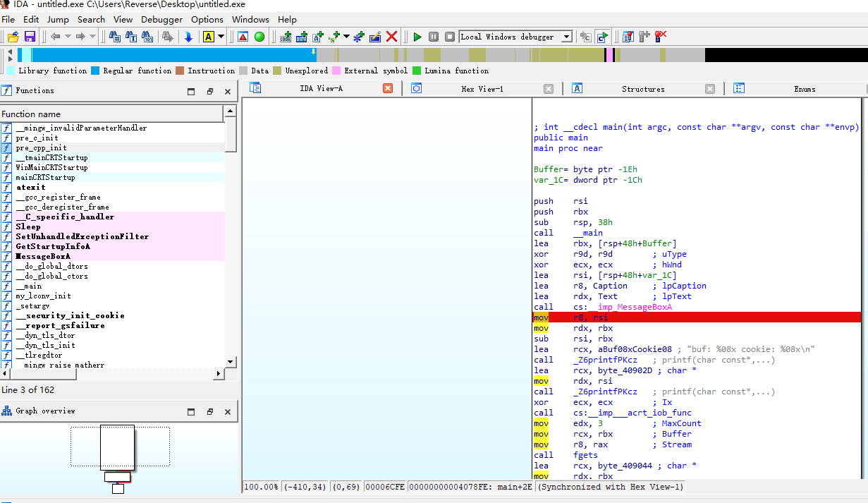
Task: Click the blue down arrow jump icon
Action: pyautogui.click(x=188, y=37)
